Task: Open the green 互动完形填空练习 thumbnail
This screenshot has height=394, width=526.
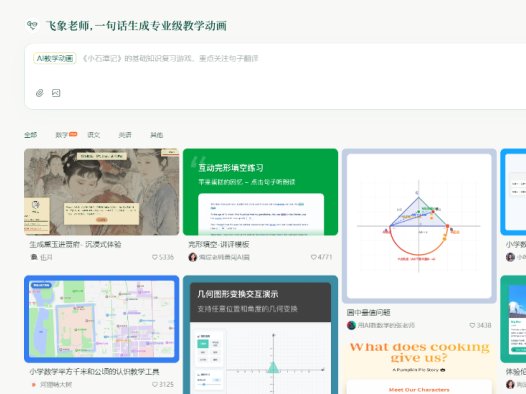Action: (260, 192)
